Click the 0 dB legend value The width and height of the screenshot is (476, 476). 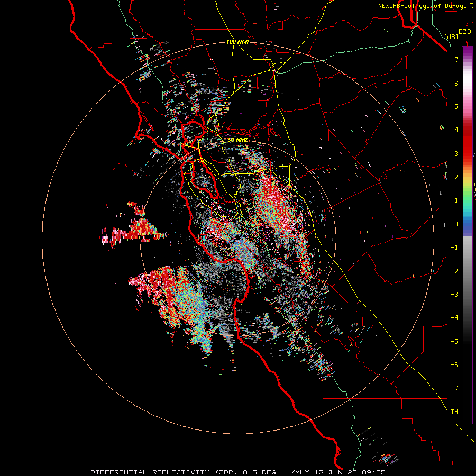[456, 224]
